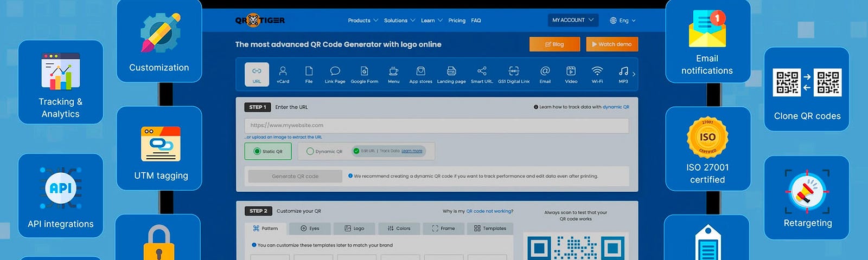Select the vCard QR type
Image resolution: width=868 pixels, height=260 pixels.
283,74
